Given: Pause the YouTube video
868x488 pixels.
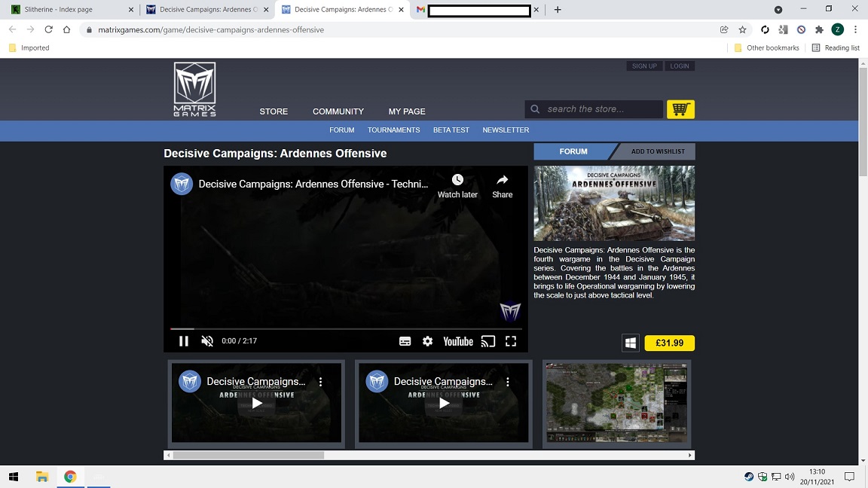Looking at the screenshot, I should (x=184, y=341).
